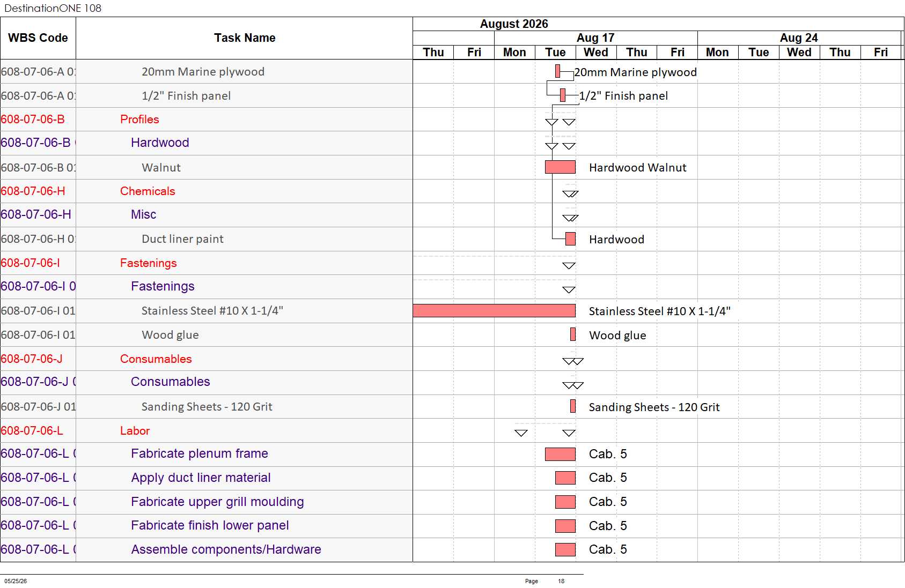Select the Misc subgroup row
This screenshot has width=905, height=588.
(207, 215)
